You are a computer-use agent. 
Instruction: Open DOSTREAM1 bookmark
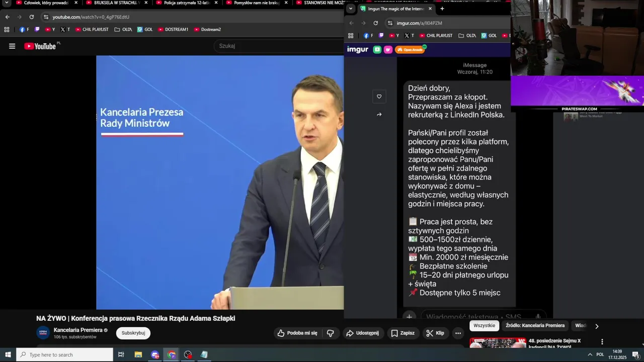point(173,30)
